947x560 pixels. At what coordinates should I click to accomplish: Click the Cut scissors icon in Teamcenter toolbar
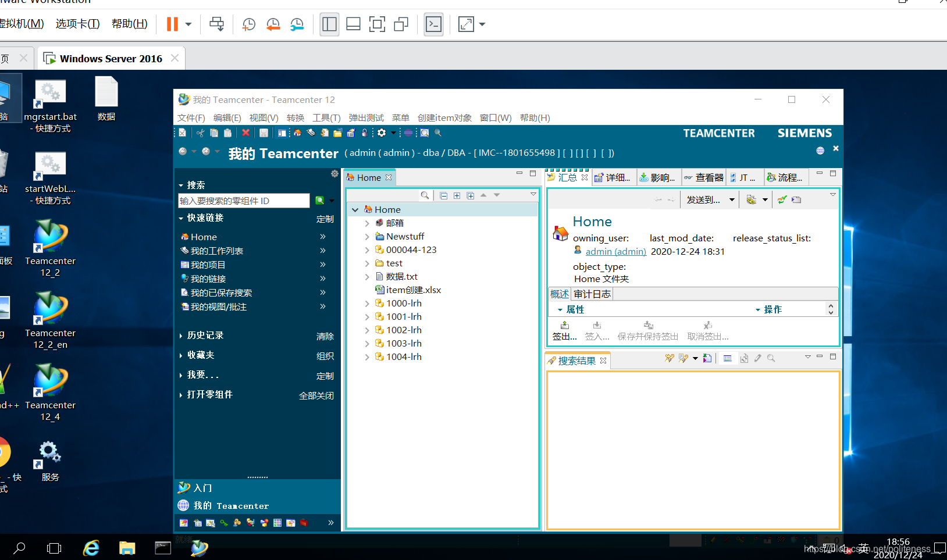(200, 133)
